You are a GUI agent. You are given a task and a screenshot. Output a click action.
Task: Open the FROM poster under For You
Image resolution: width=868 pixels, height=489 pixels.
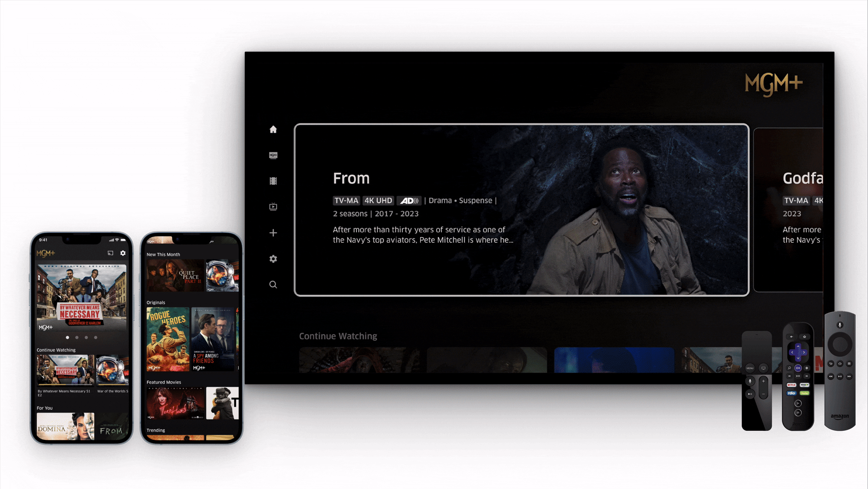point(112,426)
